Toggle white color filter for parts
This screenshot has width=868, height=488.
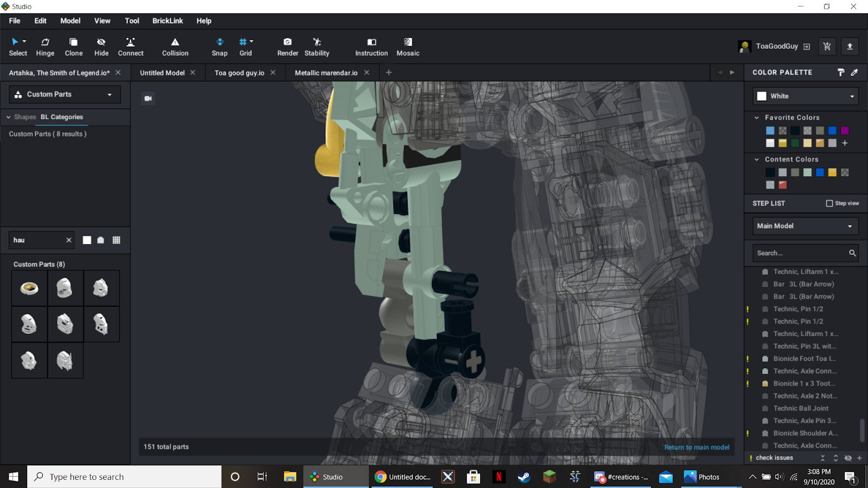coord(87,240)
